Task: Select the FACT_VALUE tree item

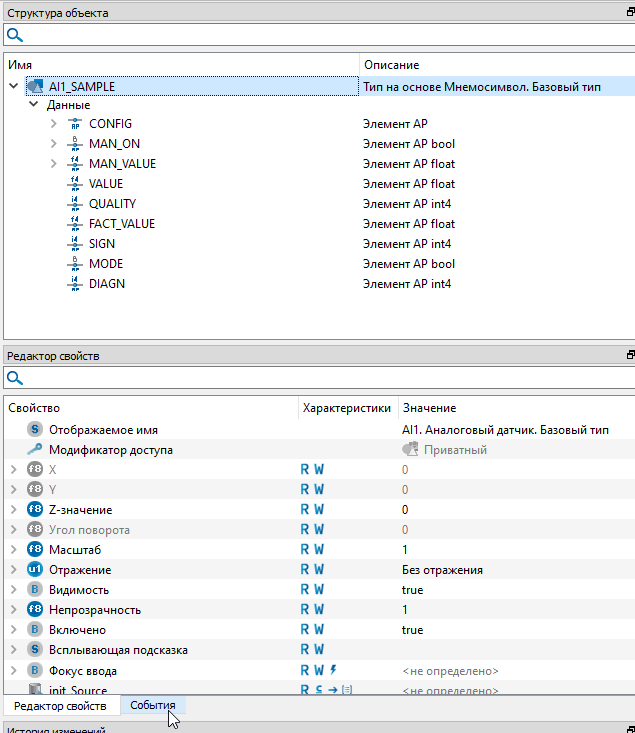Action: pos(121,224)
